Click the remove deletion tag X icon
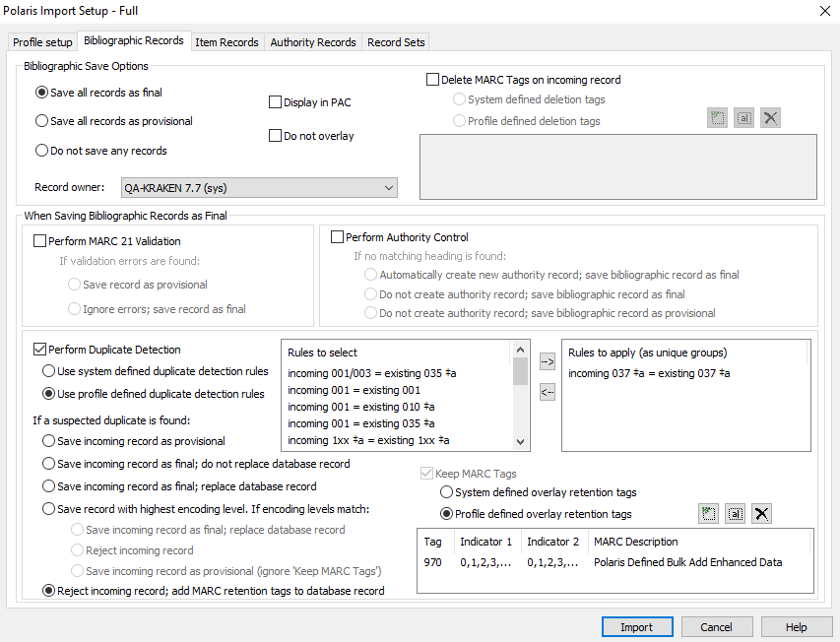Viewport: 840px width, 642px height. click(771, 118)
